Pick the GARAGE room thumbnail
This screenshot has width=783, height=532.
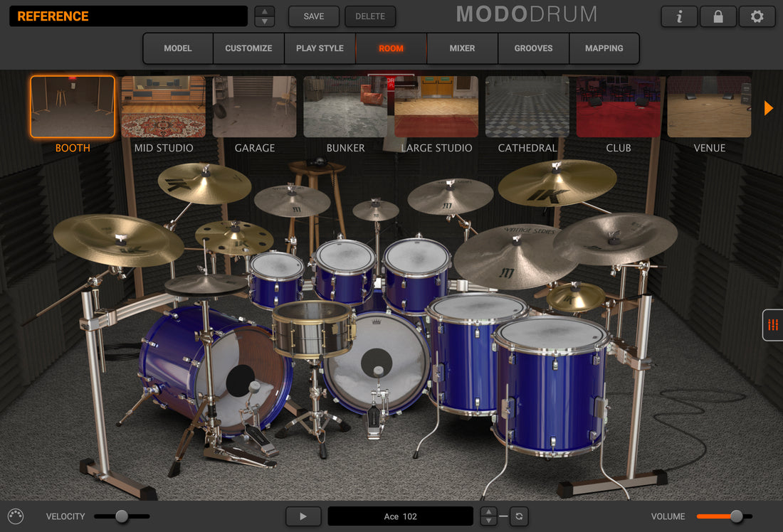click(x=255, y=107)
